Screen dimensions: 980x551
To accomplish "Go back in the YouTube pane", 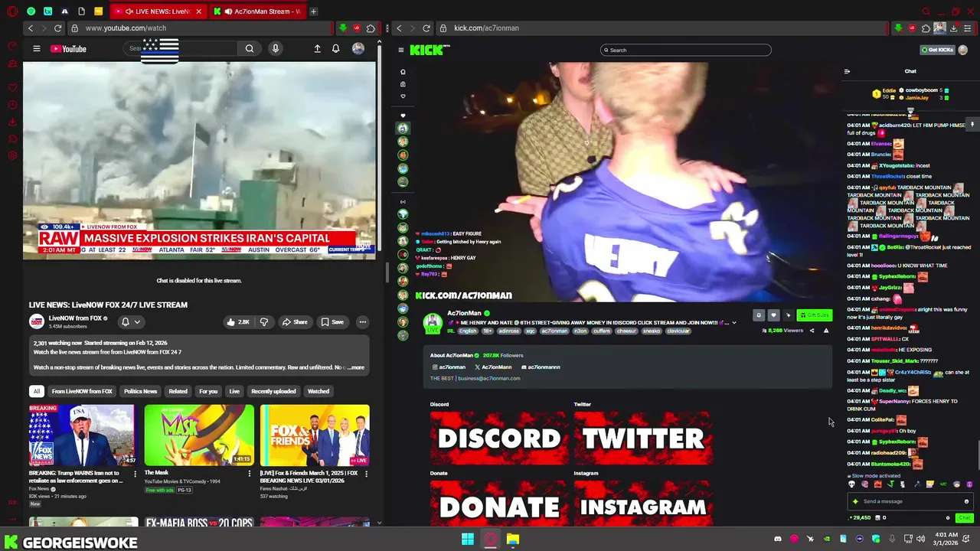I will click(x=31, y=28).
